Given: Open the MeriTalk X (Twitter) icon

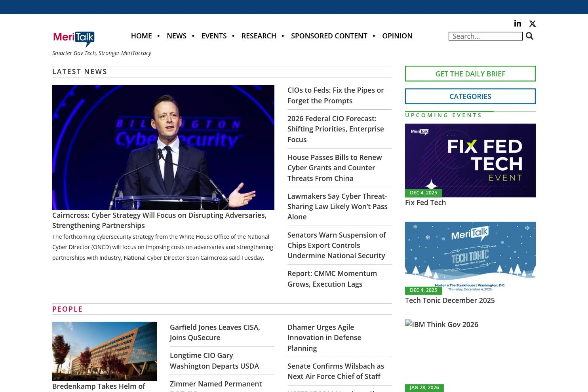Looking at the screenshot, I should click(533, 24).
